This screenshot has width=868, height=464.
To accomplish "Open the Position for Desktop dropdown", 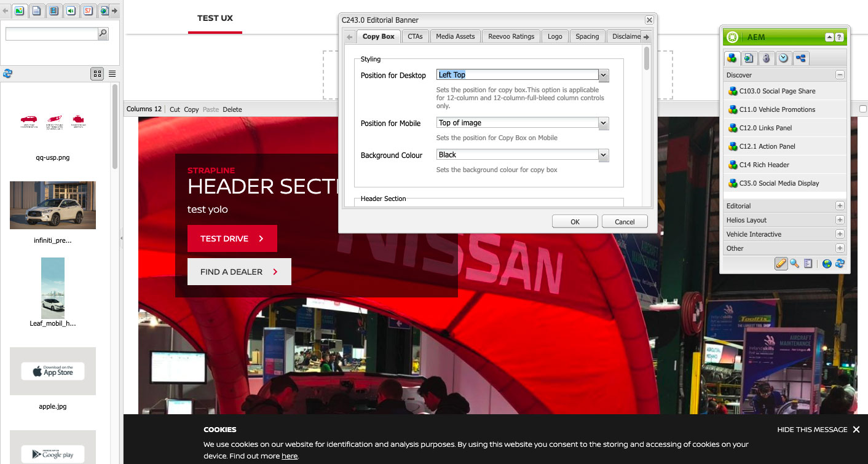I will [x=603, y=75].
